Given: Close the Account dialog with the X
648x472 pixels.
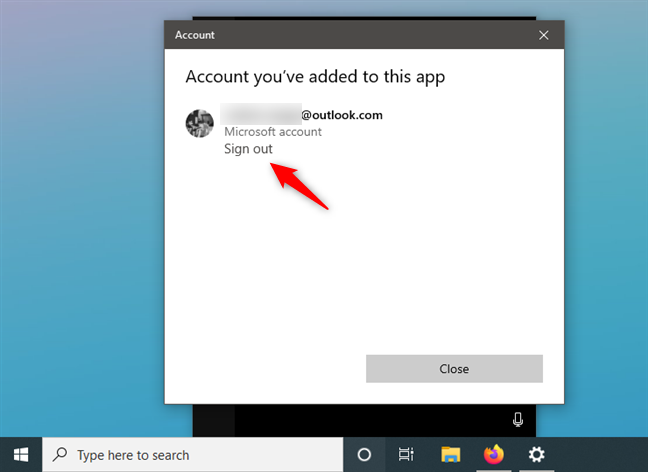Looking at the screenshot, I should (543, 35).
